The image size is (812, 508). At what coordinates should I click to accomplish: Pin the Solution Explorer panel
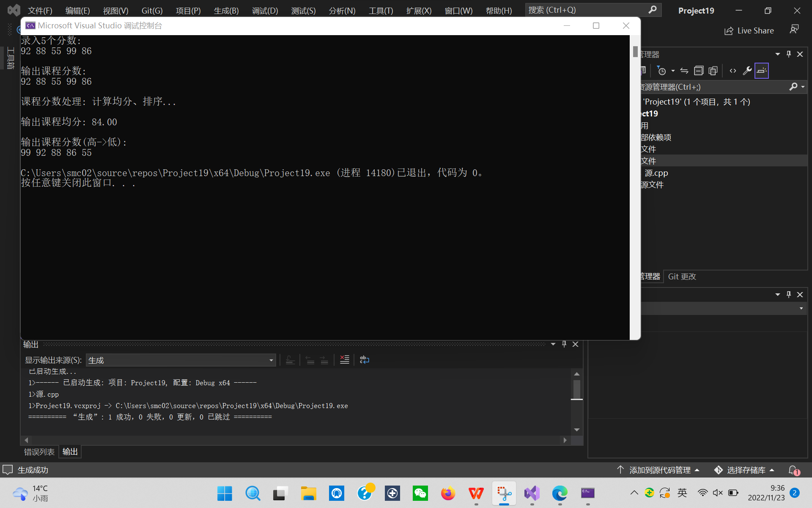pyautogui.click(x=789, y=54)
